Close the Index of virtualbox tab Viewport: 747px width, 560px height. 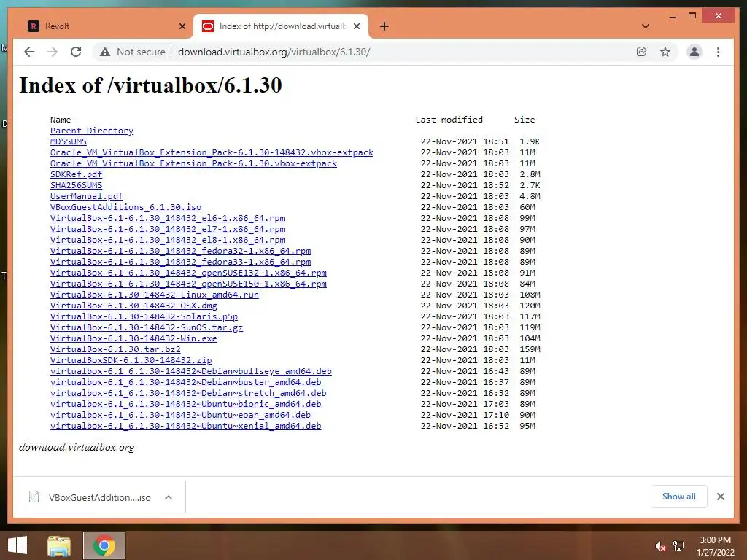(356, 26)
